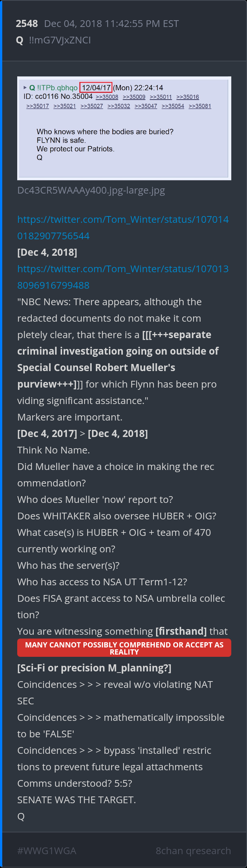Click post number 2548 in the header

tap(27, 24)
